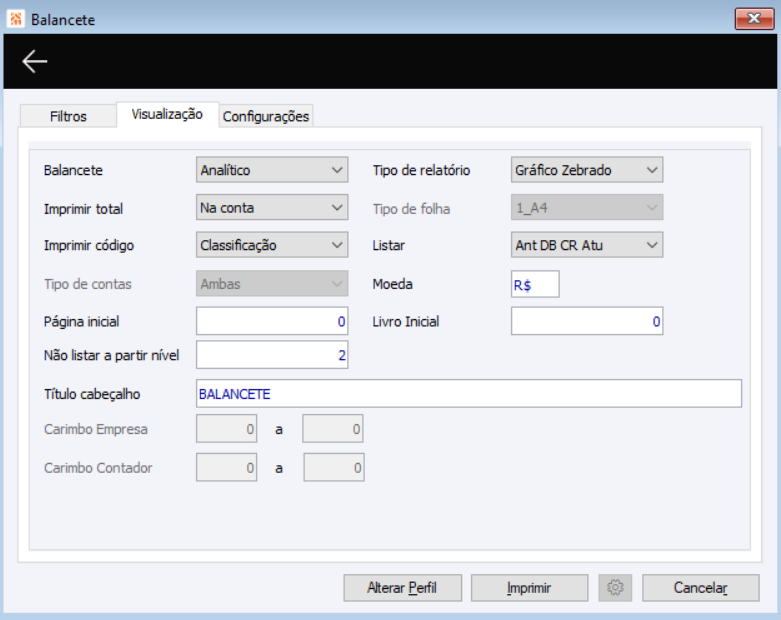Open the Tipo de relatório dropdown
The width and height of the screenshot is (781, 620).
click(x=587, y=170)
